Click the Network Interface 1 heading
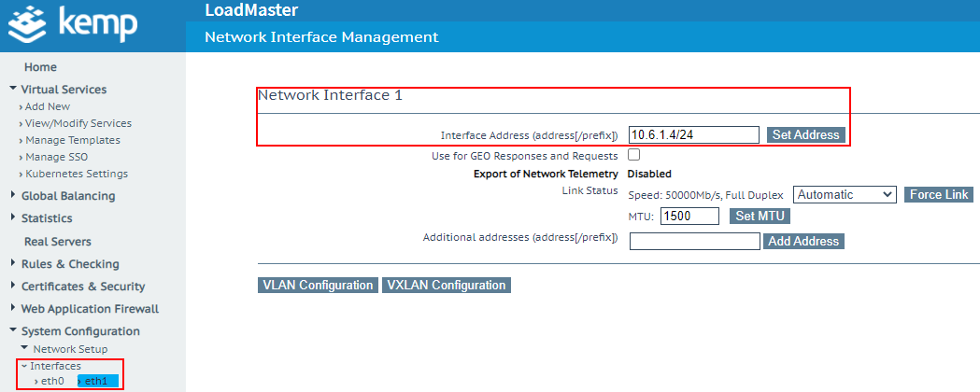Viewport: 980px width, 392px height. pyautogui.click(x=330, y=95)
